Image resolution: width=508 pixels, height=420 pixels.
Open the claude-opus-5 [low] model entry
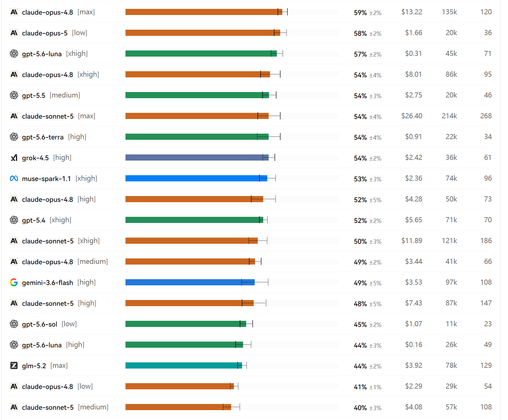pos(55,33)
